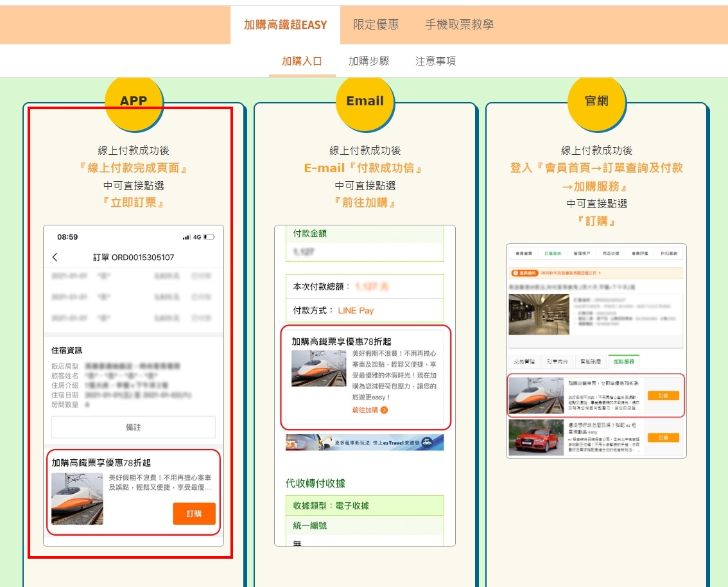Viewport: 728px width, 587px height.
Task: Switch to 注意事項 sub-tab
Action: click(435, 62)
